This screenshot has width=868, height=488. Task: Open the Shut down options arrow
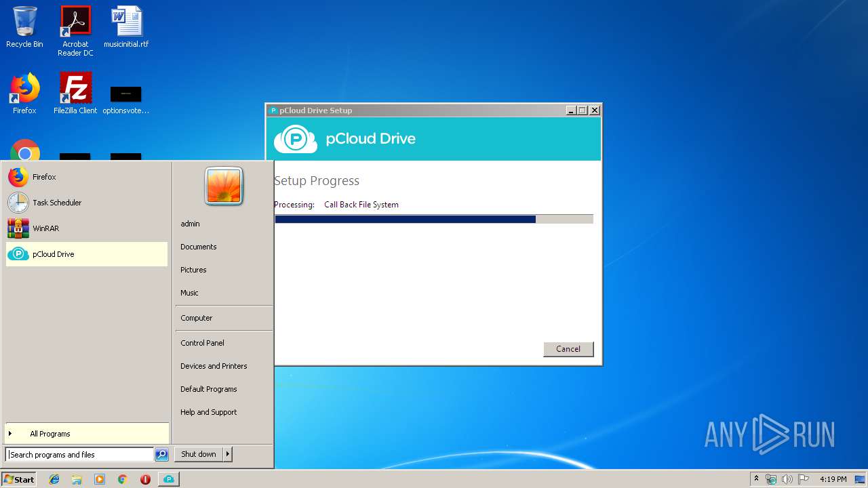(x=228, y=454)
